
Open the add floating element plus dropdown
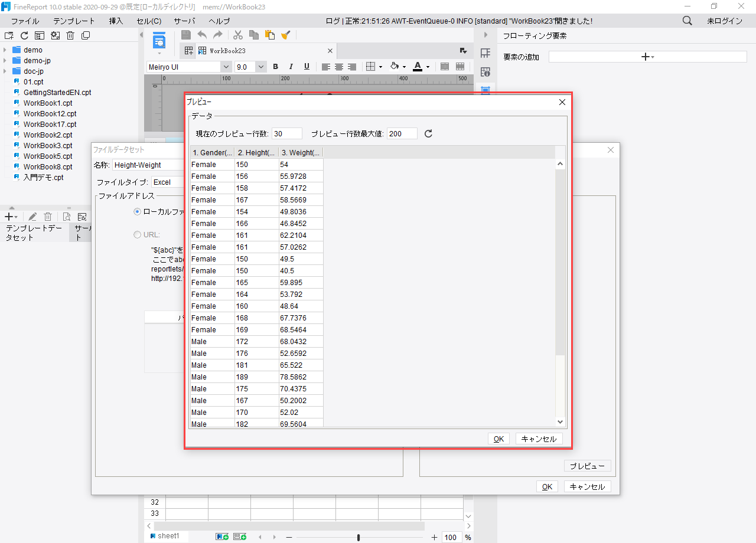(x=647, y=57)
